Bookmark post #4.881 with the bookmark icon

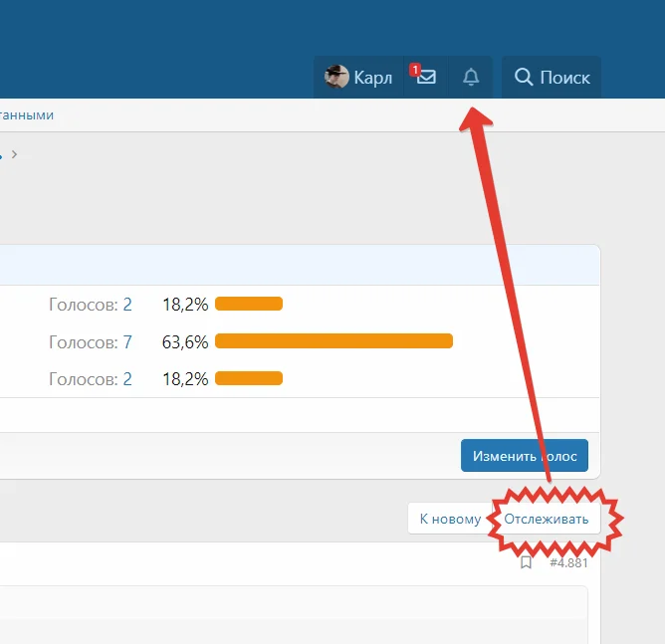pyautogui.click(x=526, y=562)
